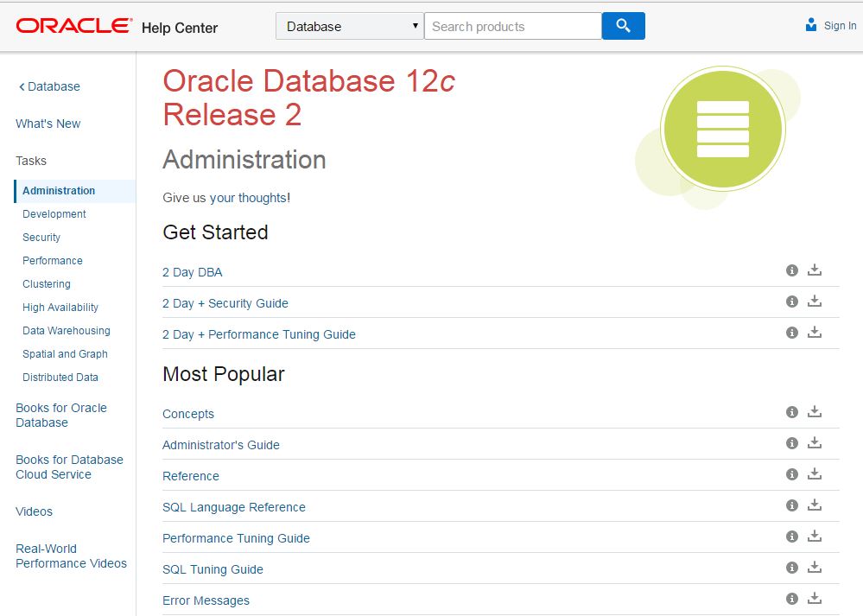Select Data Warehousing in sidebar
Viewport: 863px width, 616px height.
pos(66,331)
